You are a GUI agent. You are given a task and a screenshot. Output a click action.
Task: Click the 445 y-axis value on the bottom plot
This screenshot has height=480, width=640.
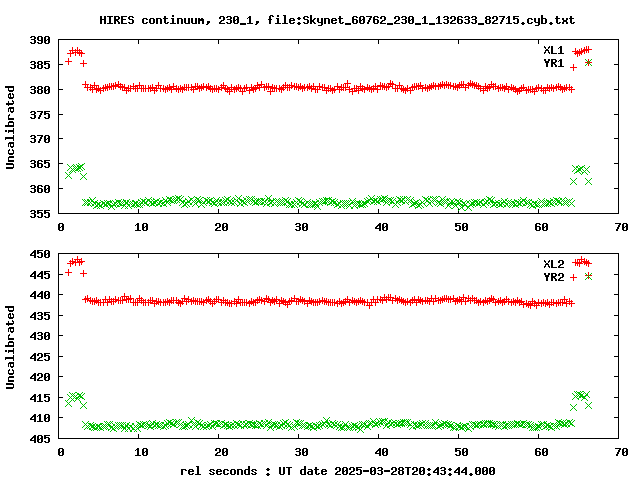(40, 275)
